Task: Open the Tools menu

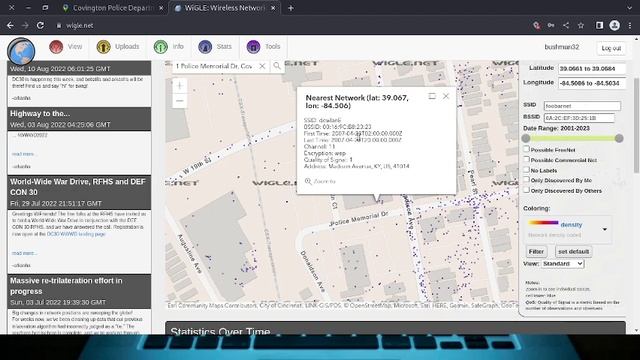Action: coord(263,47)
